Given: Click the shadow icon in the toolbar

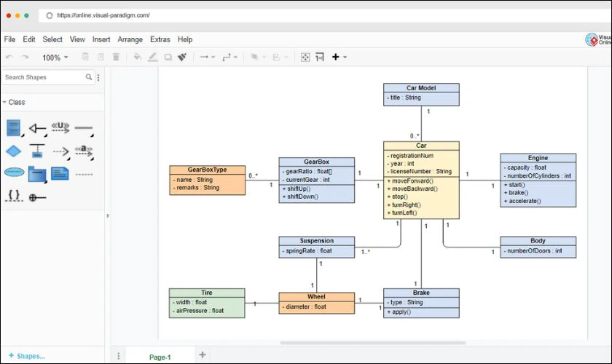Looking at the screenshot, I should point(168,57).
